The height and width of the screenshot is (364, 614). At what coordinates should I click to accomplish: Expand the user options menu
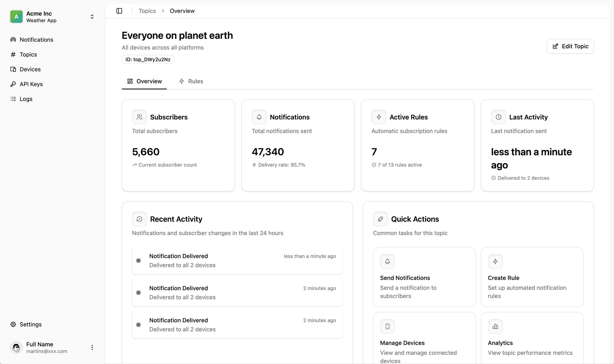pos(92,347)
